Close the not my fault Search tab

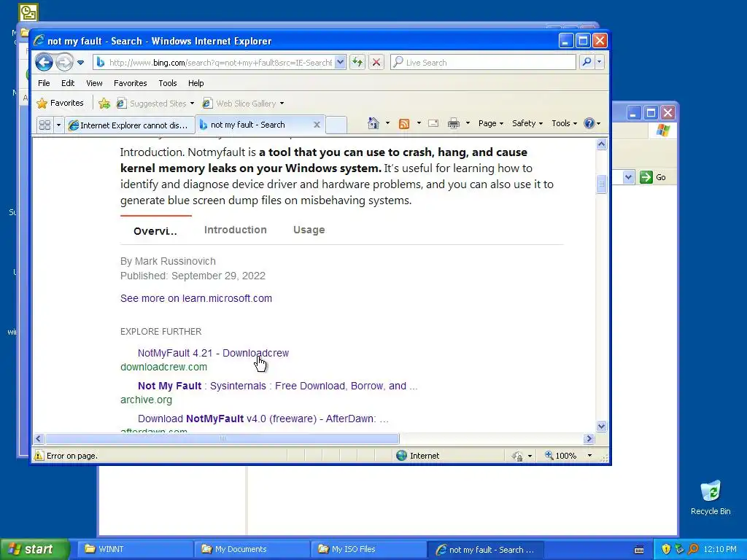coord(317,125)
